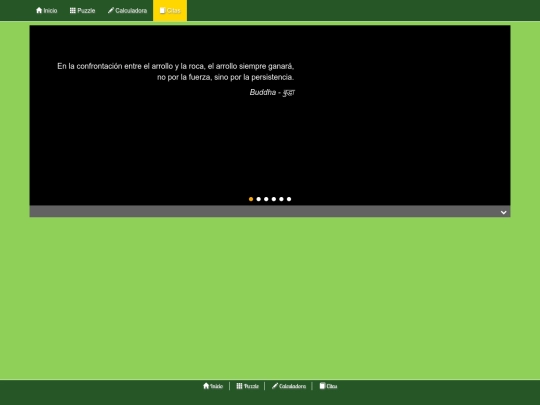The width and height of the screenshot is (540, 405).
Task: Click the Calculadora link in footer
Action: [x=289, y=386]
